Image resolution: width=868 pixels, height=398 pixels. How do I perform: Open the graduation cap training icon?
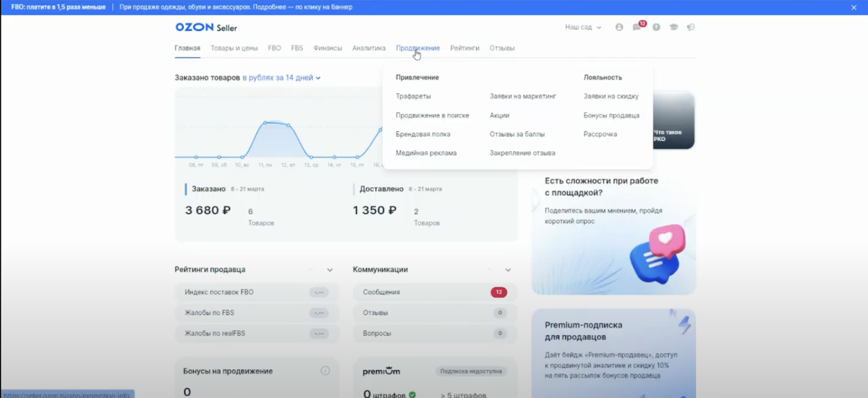[x=673, y=27]
